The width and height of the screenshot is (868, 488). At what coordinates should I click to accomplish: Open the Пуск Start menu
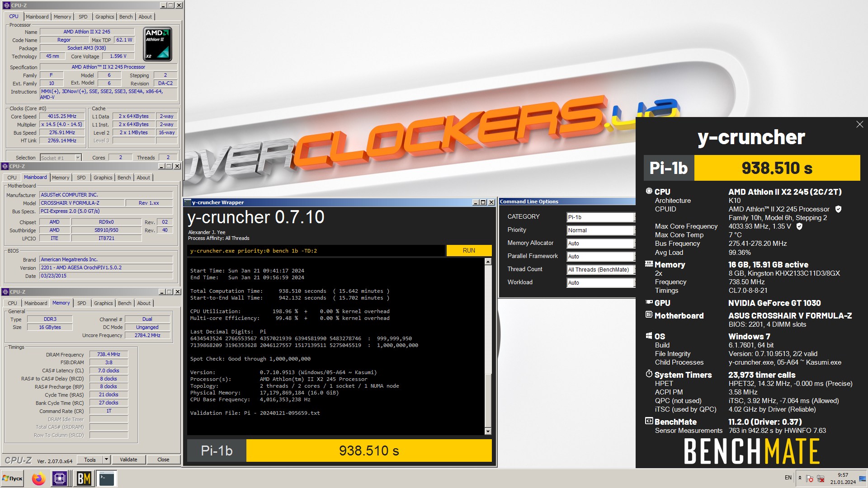13,478
